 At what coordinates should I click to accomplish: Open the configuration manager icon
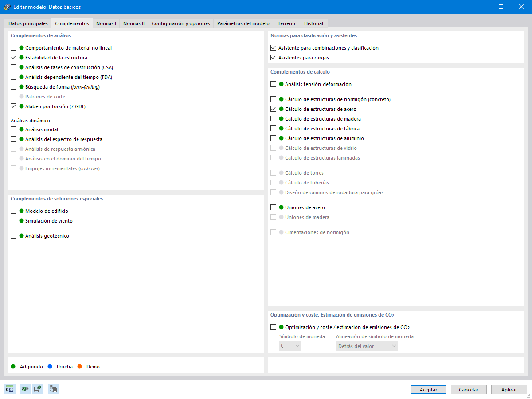pyautogui.click(x=53, y=389)
